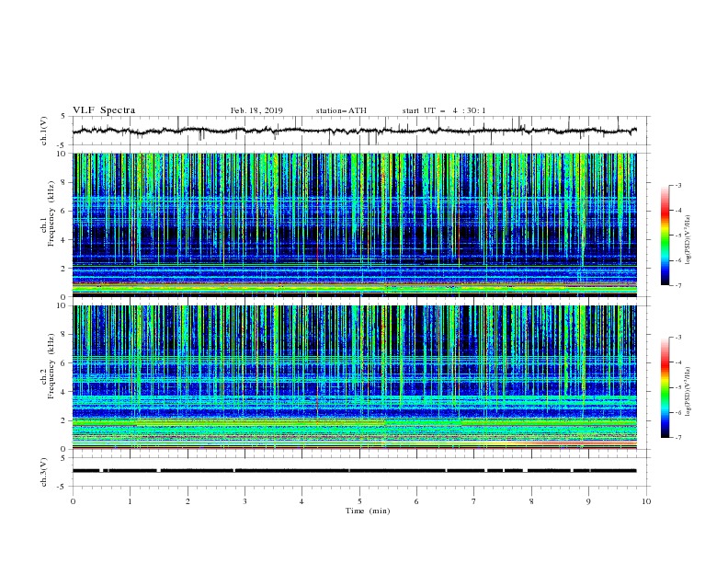Click the "VLF Spectra" plot title
Screen dimensions: 728x563
[x=104, y=110]
